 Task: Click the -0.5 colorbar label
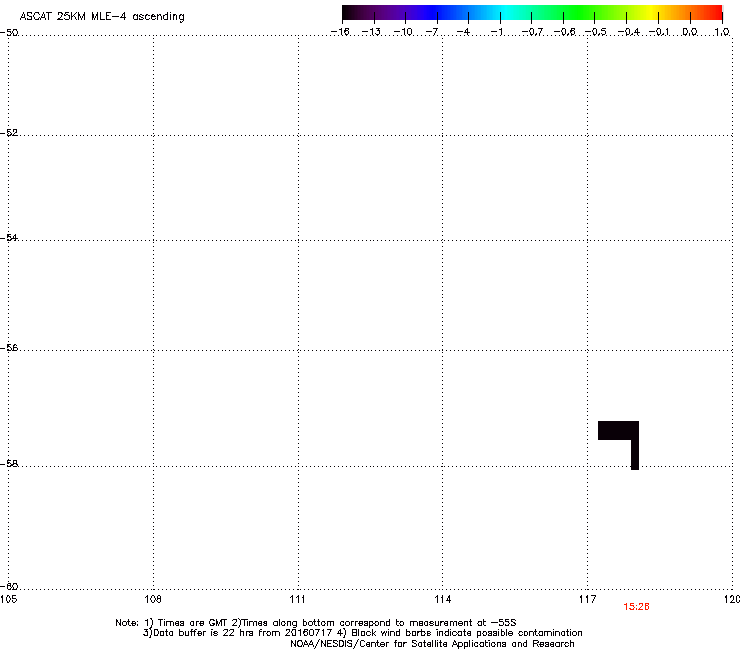596,32
